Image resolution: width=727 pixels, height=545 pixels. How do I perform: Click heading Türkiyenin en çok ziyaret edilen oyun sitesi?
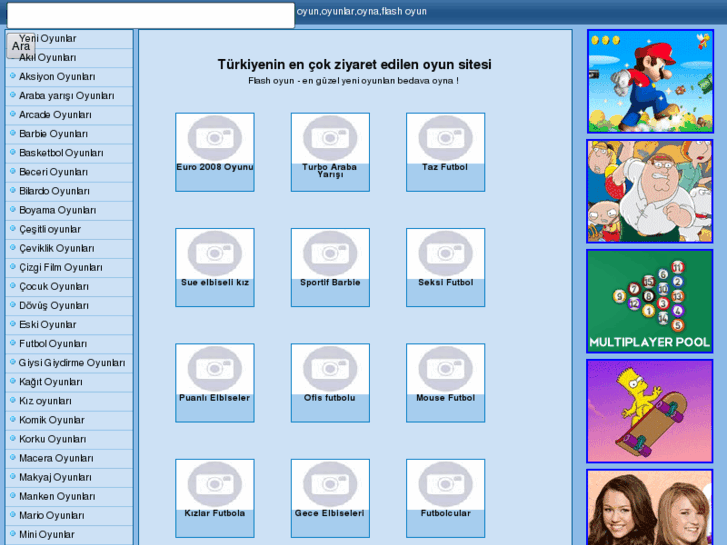355,64
